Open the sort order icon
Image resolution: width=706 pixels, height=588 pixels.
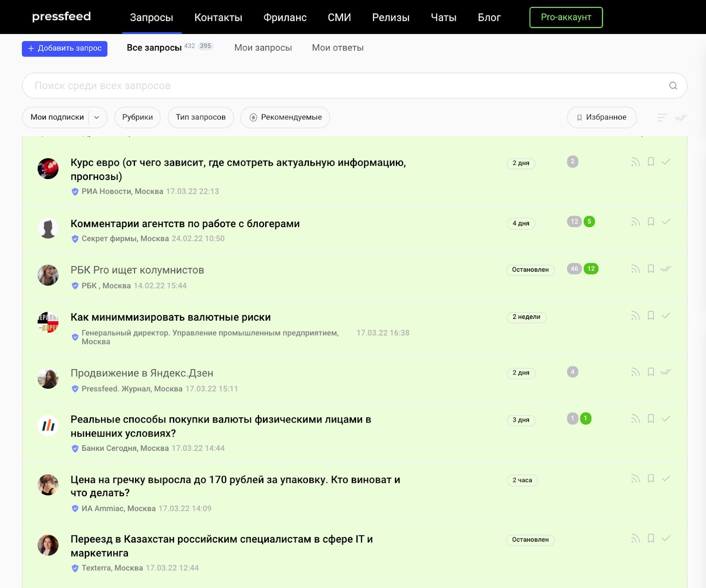click(662, 117)
